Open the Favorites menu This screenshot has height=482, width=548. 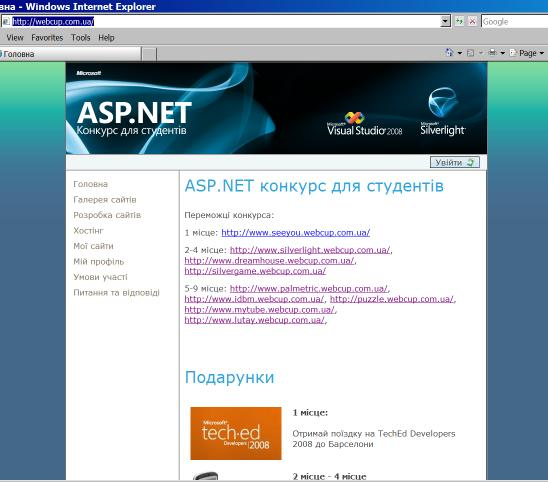coord(47,38)
